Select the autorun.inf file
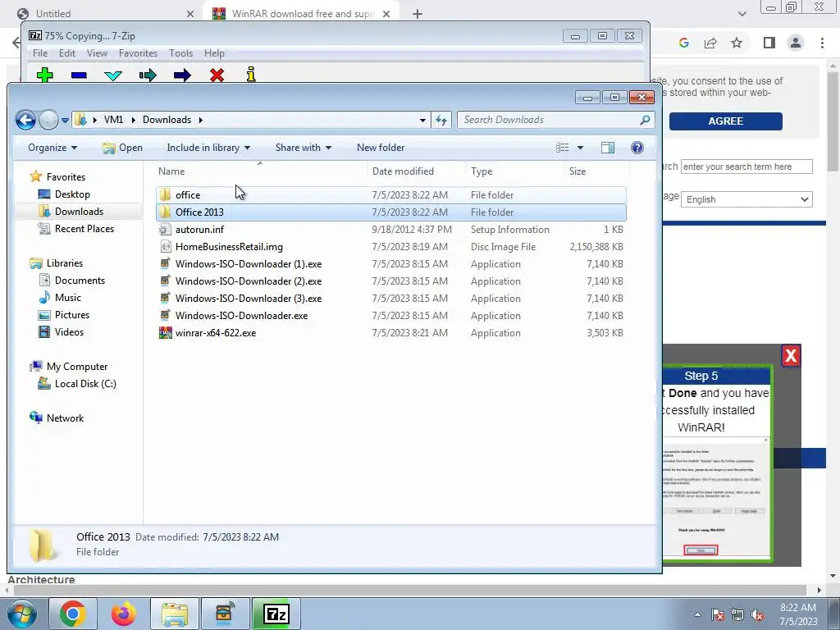This screenshot has height=630, width=840. pyautogui.click(x=199, y=230)
